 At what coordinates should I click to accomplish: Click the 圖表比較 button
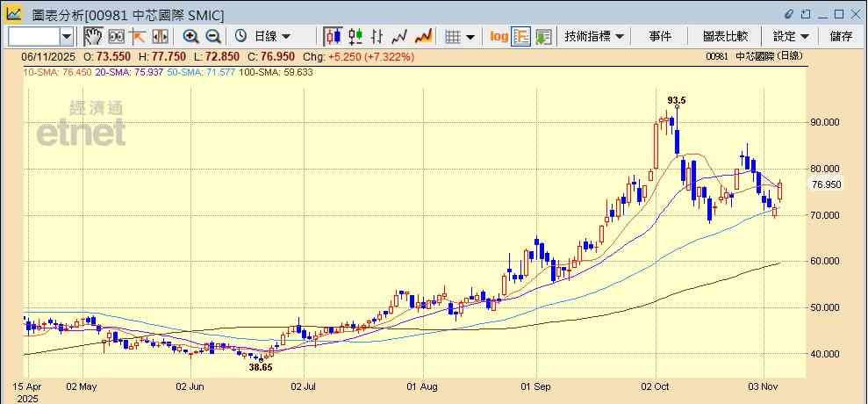(725, 36)
